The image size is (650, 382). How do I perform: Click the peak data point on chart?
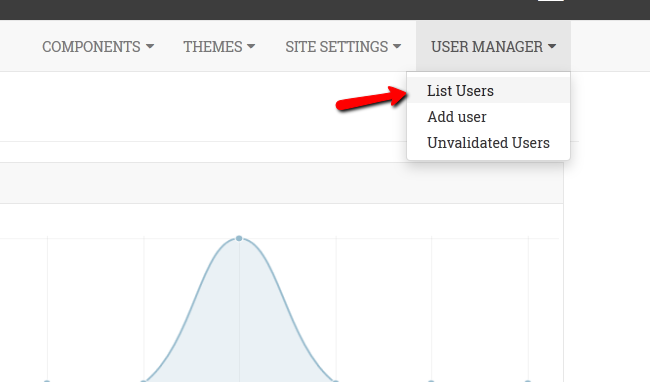(x=239, y=238)
